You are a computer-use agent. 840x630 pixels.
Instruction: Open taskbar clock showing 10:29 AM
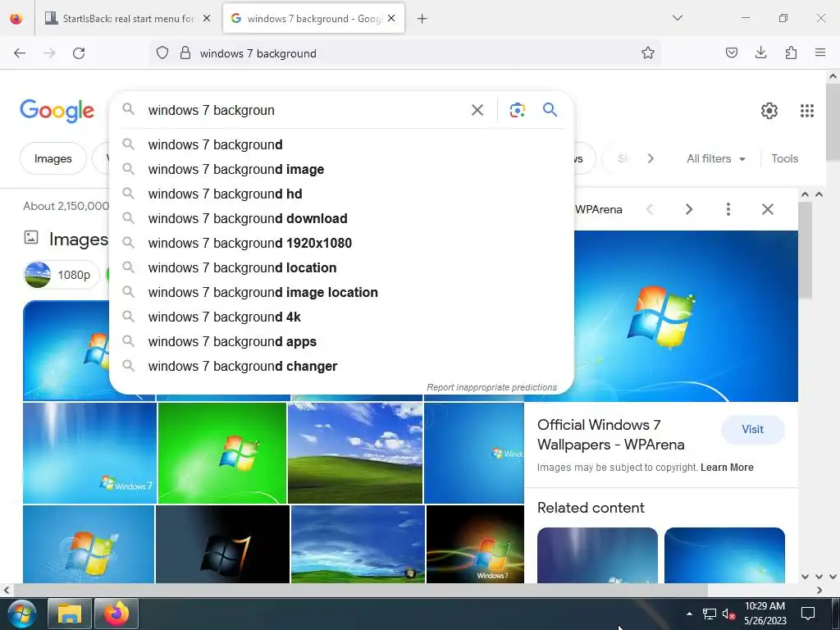765,614
